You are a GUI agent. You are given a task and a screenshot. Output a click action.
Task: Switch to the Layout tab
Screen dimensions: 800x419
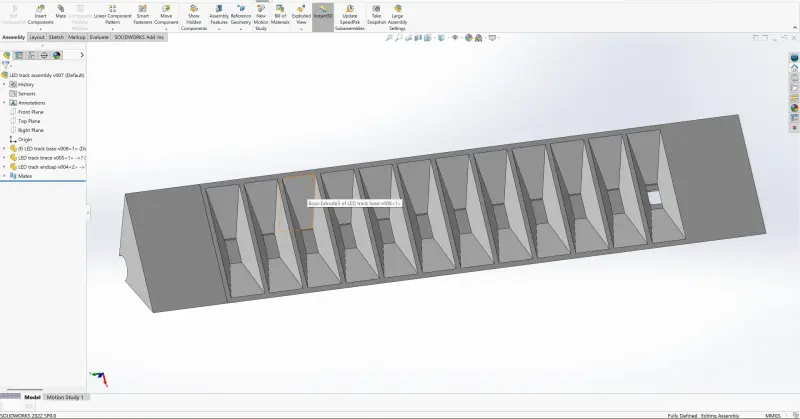(x=37, y=37)
